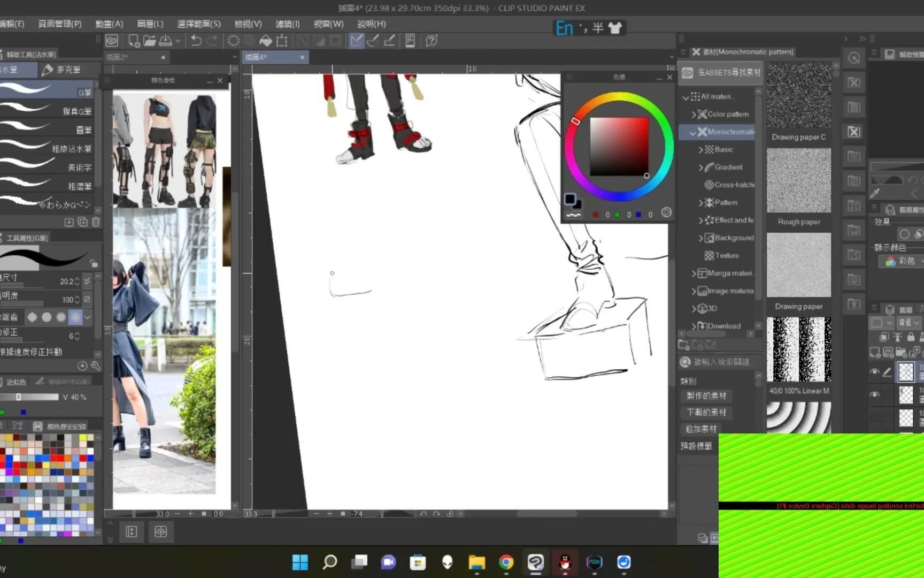Click the Scale/Rotate transform toolbar icon
This screenshot has width=924, height=578.
pyautogui.click(x=282, y=41)
